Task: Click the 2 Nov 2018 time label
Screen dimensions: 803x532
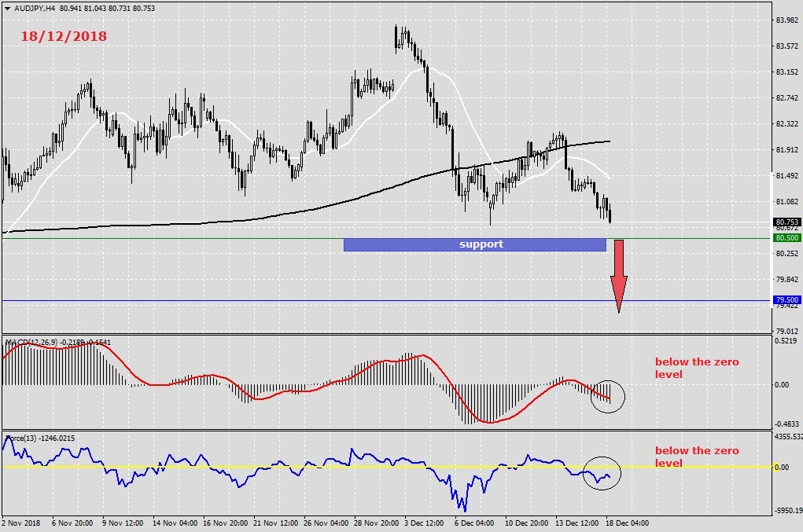Action: (22, 522)
